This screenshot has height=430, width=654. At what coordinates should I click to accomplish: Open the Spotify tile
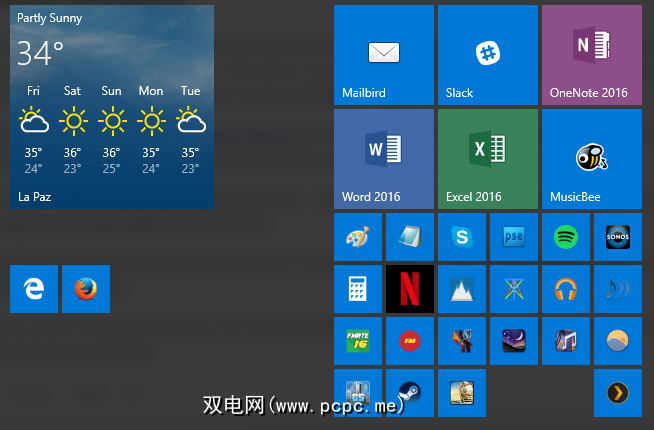(566, 237)
